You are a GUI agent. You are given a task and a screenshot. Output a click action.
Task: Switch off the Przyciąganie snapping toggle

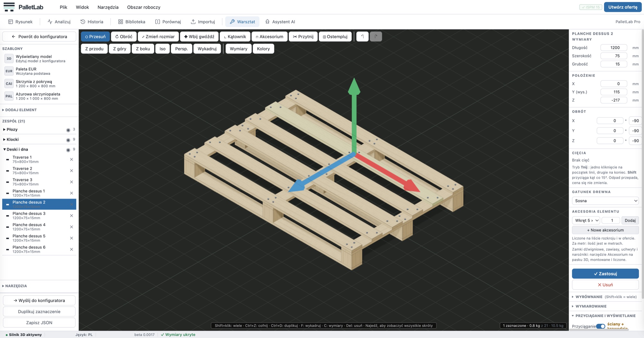coord(601,326)
